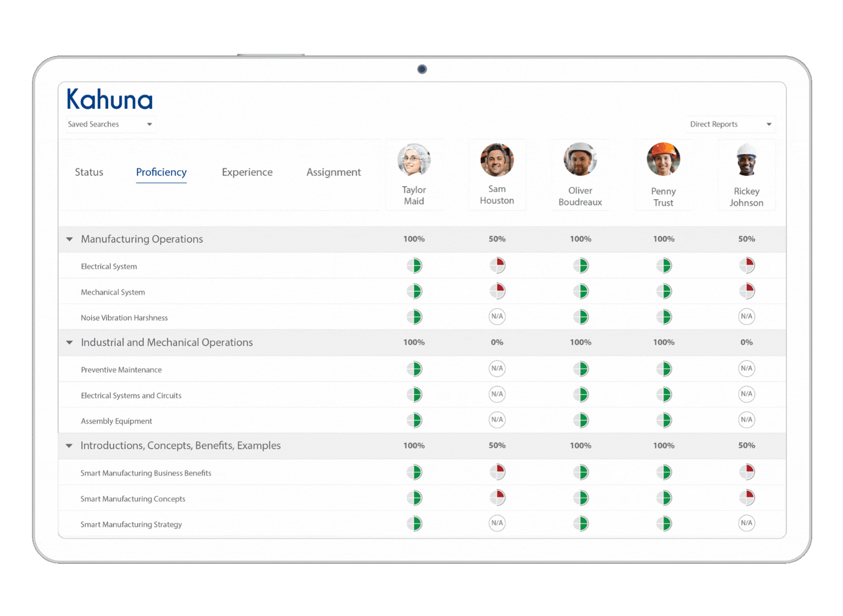Image resolution: width=843 pixels, height=616 pixels.
Task: Select the Assembly Equipment skill row
Action: (x=422, y=421)
